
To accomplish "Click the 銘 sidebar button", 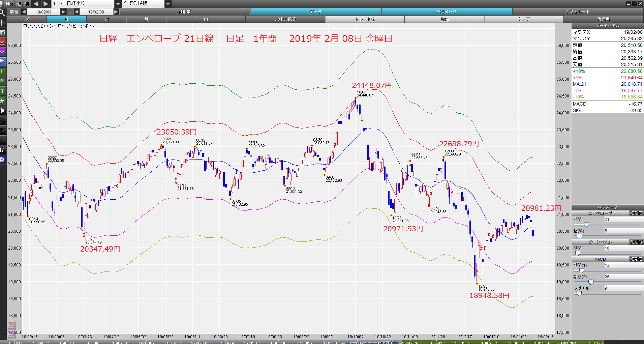I will (x=3, y=150).
